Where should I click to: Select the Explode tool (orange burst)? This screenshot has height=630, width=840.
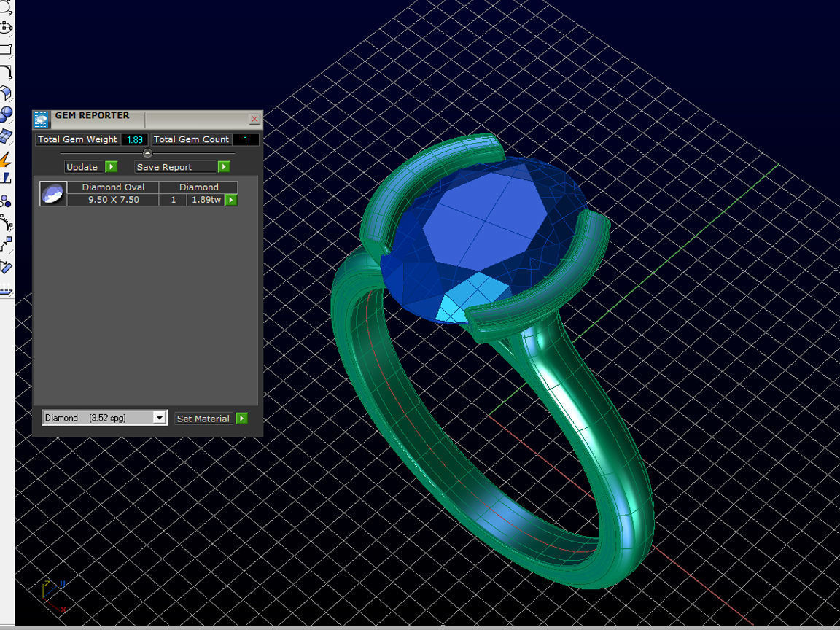tap(5, 158)
